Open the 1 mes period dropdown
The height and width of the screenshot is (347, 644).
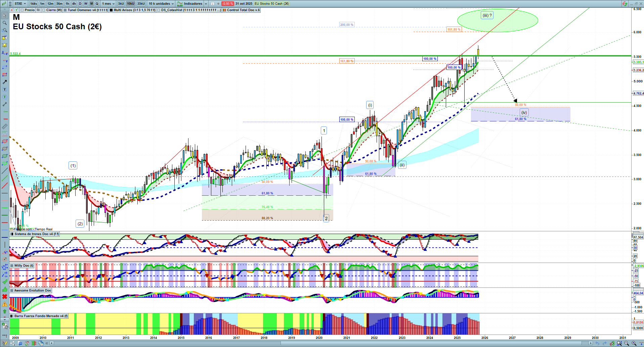coord(108,4)
